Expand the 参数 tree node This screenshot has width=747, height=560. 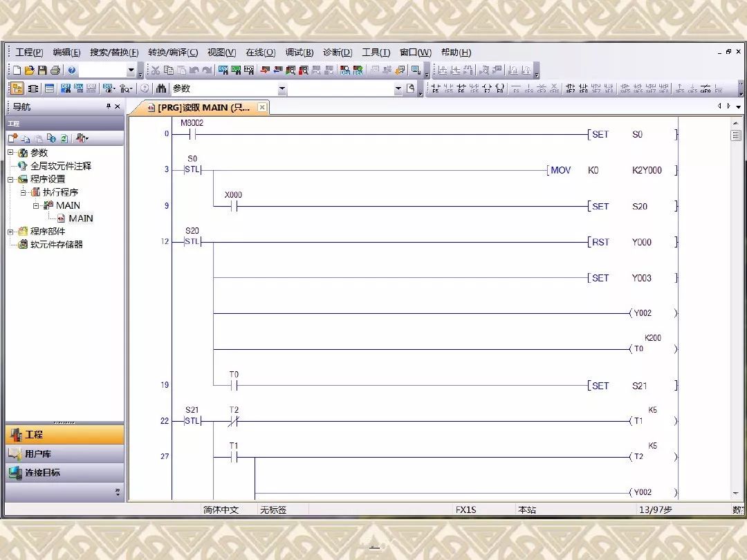pyautogui.click(x=10, y=152)
